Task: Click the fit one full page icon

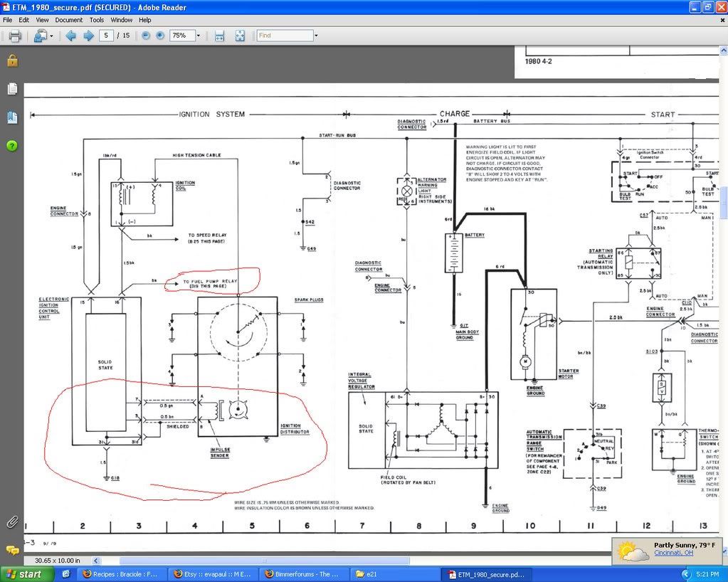Action: 240,36
